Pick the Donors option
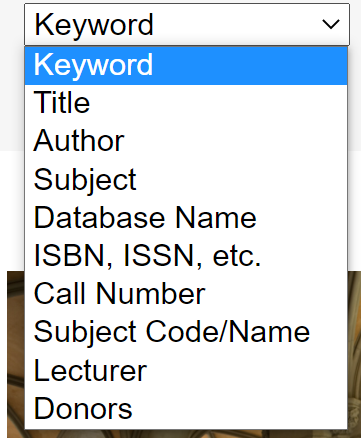 [186, 409]
